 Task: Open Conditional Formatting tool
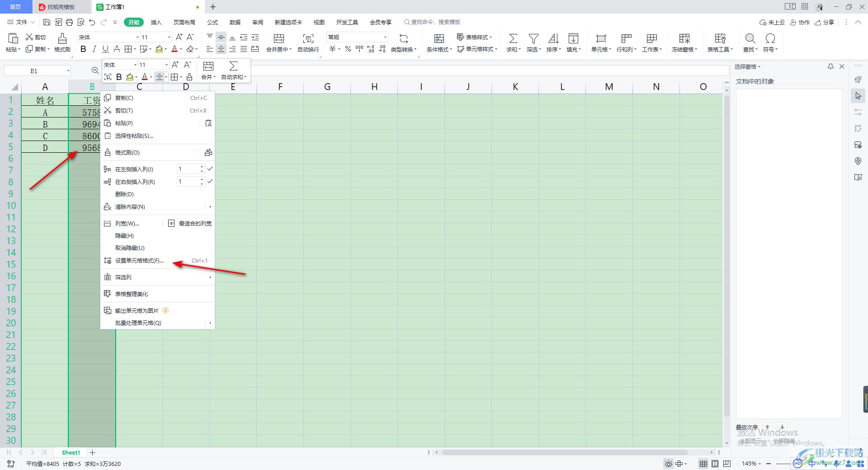[439, 38]
